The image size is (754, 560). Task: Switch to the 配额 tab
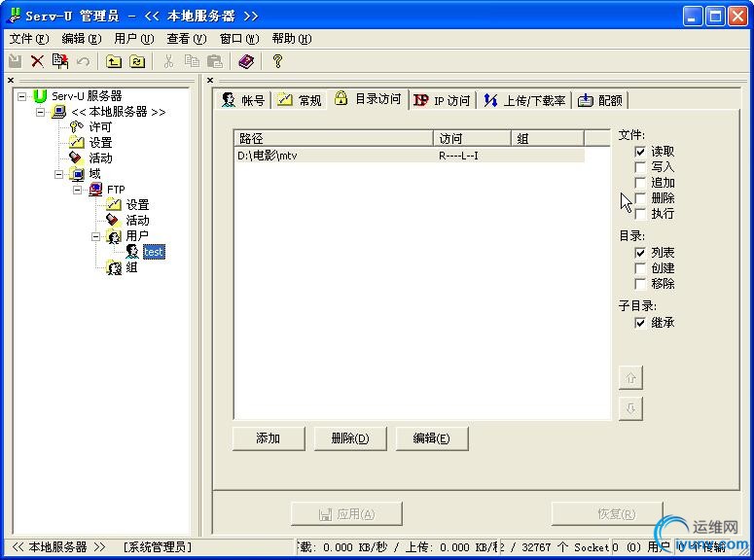click(599, 100)
